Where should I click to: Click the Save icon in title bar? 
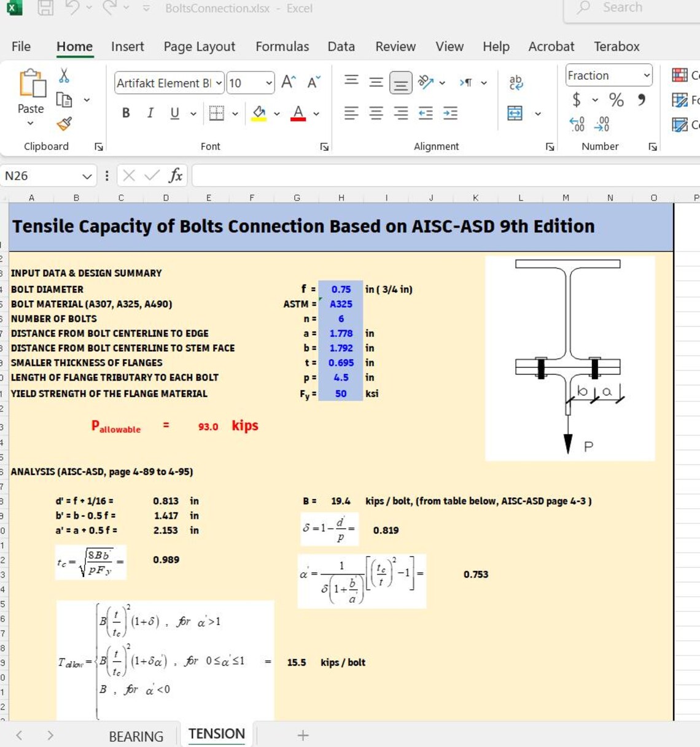pos(45,7)
